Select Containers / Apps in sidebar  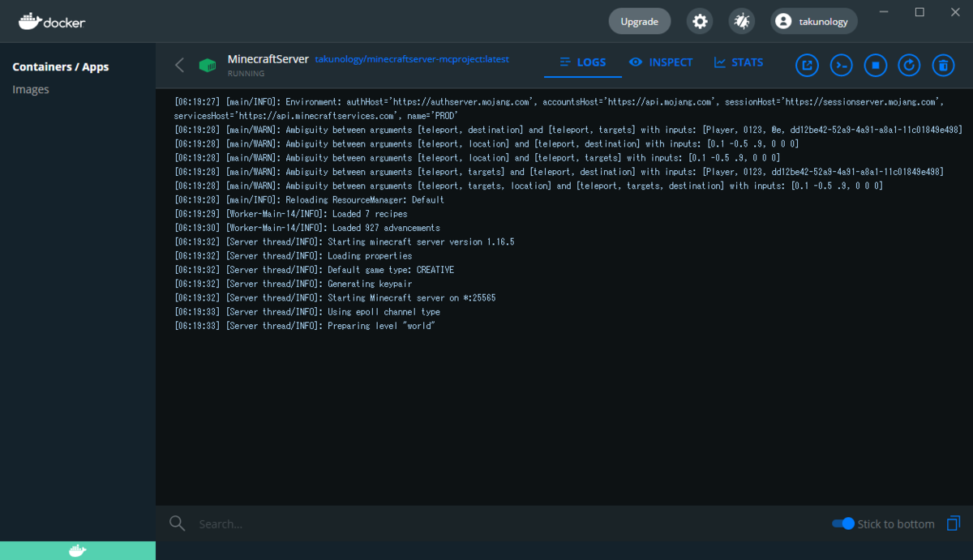[61, 66]
